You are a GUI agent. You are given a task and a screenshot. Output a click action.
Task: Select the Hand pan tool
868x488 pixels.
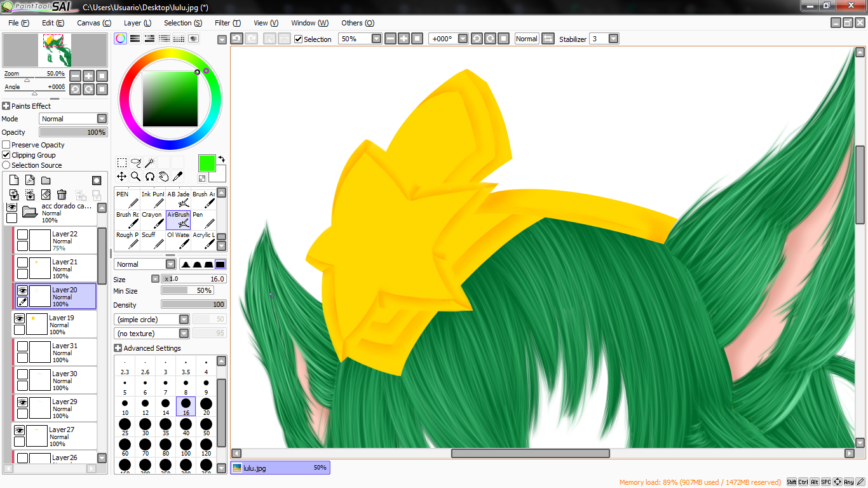(x=163, y=177)
